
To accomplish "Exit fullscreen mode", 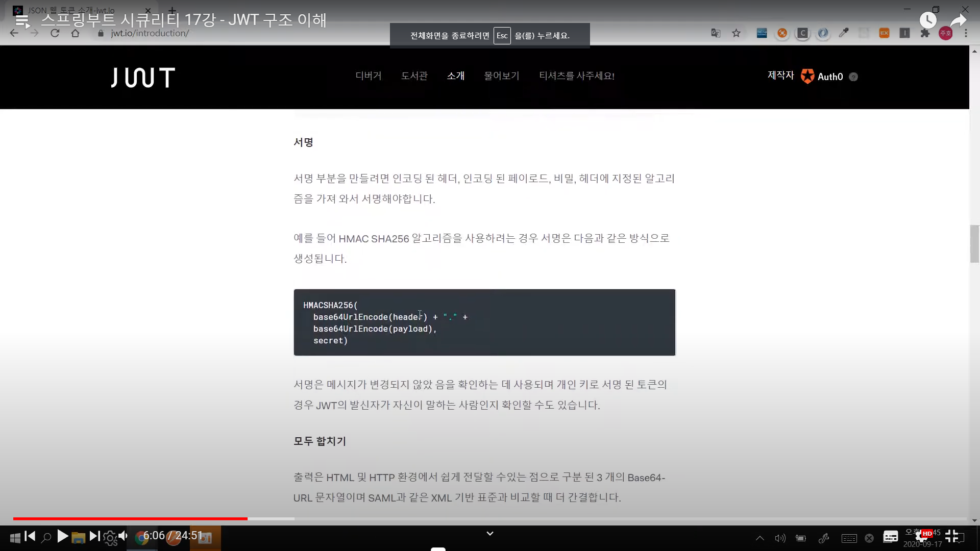I will (952, 536).
